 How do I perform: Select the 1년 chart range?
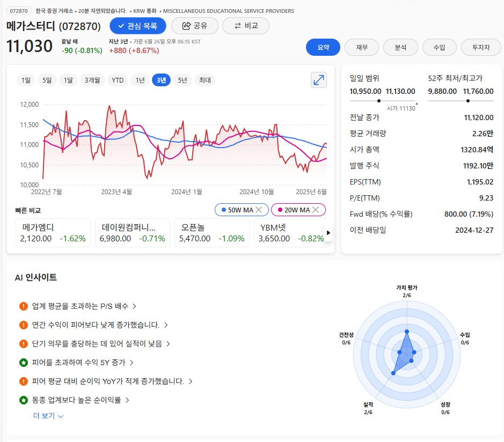click(x=140, y=80)
